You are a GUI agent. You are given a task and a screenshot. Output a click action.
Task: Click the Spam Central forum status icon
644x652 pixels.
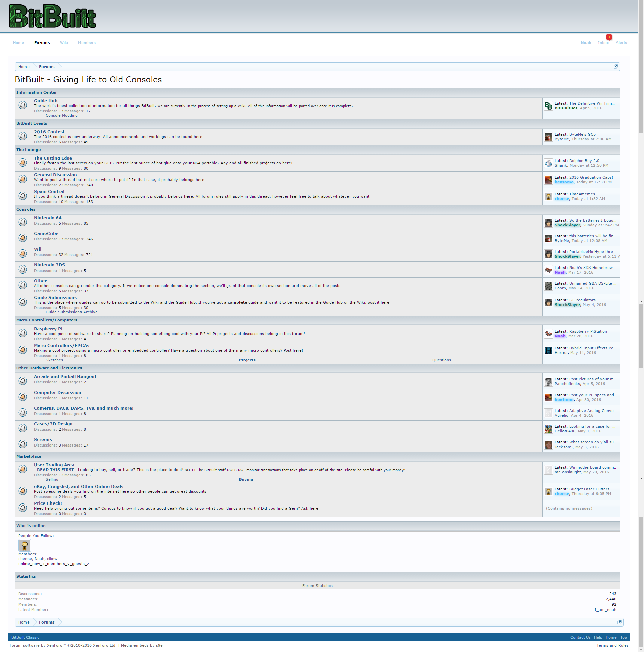pos(22,196)
